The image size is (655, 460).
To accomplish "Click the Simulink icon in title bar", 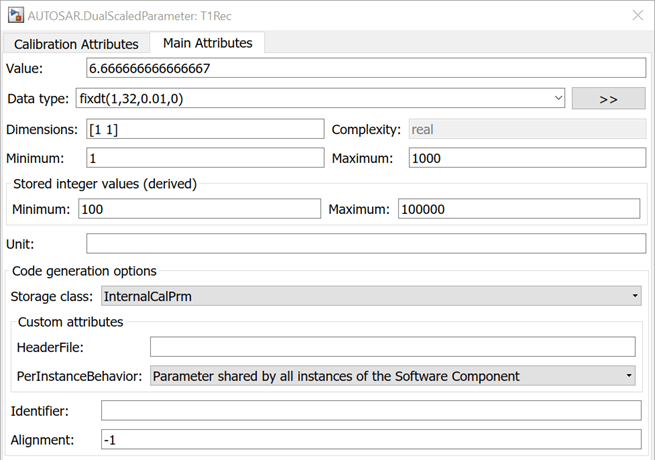I will pos(14,15).
